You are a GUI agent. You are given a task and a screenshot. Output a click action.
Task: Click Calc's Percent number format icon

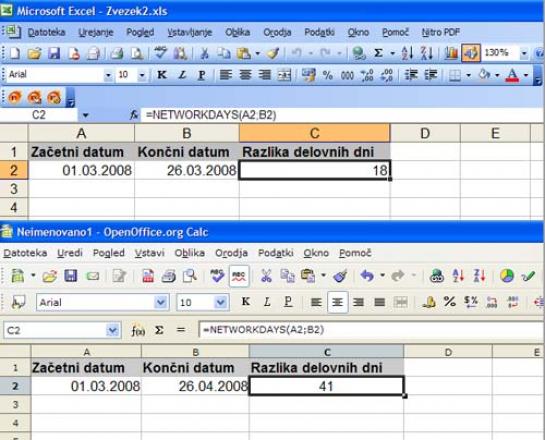pyautogui.click(x=449, y=302)
